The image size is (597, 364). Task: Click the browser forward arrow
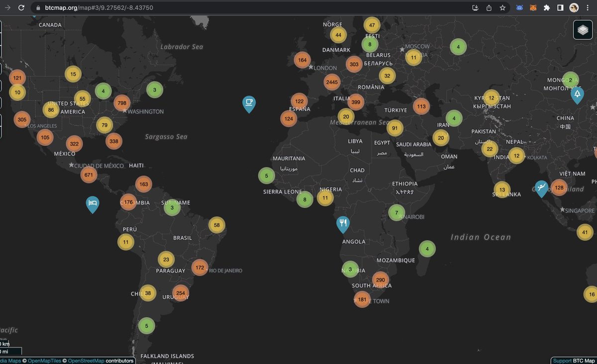(x=6, y=7)
